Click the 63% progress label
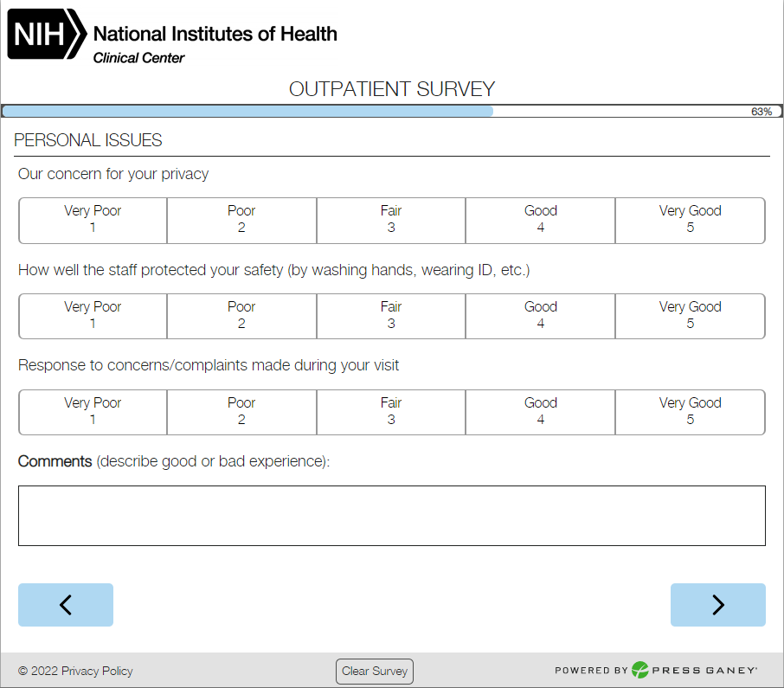The height and width of the screenshot is (688, 784). coord(761,112)
